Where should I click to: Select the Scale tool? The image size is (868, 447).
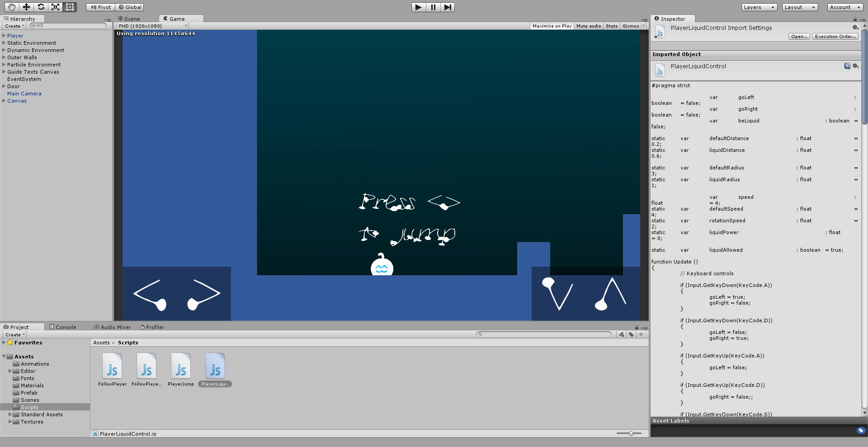[55, 7]
